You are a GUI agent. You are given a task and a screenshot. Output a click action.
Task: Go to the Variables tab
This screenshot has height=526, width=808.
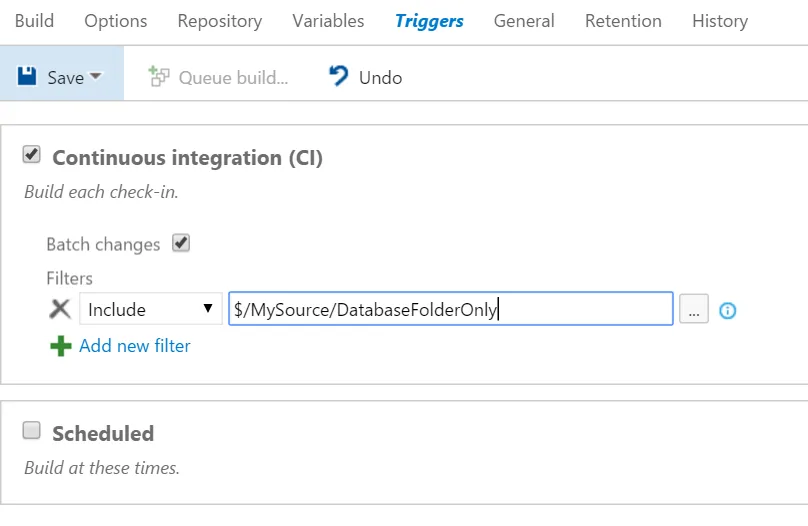click(328, 20)
